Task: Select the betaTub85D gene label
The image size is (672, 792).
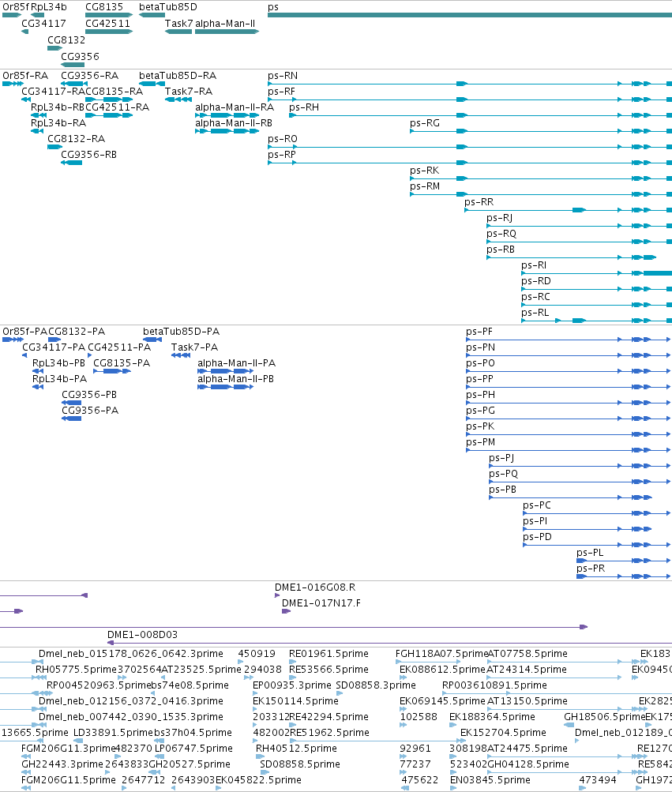Action: click(x=167, y=7)
